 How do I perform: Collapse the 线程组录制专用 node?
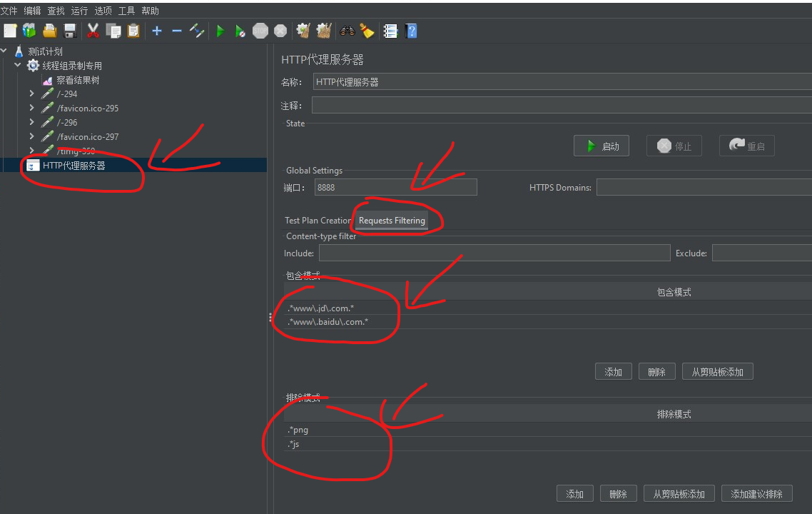(18, 65)
